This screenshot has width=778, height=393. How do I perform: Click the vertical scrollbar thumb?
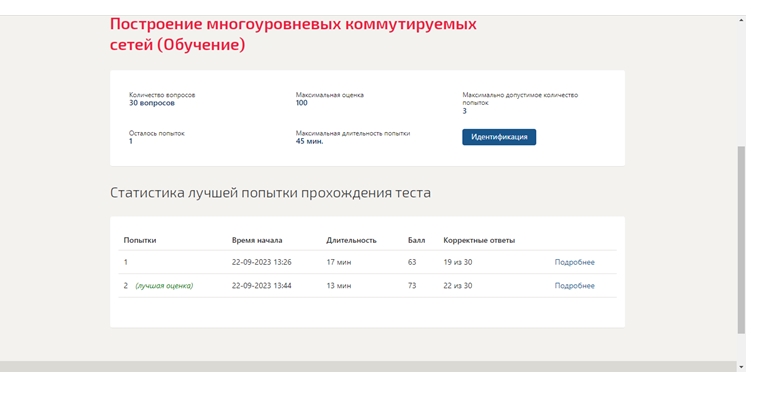pos(741,240)
